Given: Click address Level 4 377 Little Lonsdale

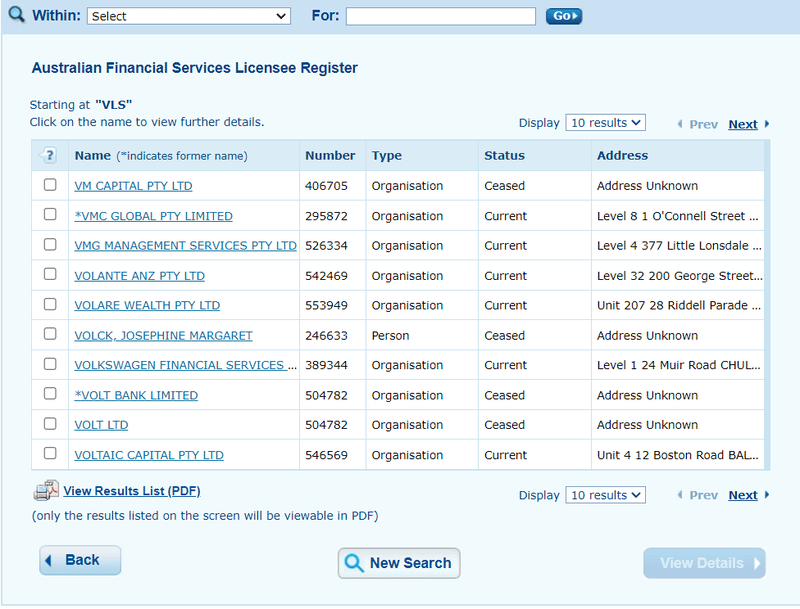Looking at the screenshot, I should tap(679, 246).
